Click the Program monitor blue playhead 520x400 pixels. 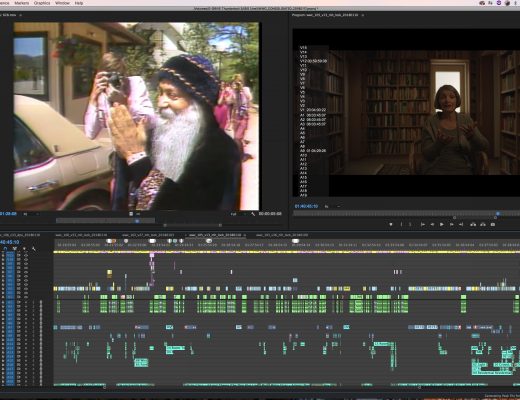(x=498, y=213)
